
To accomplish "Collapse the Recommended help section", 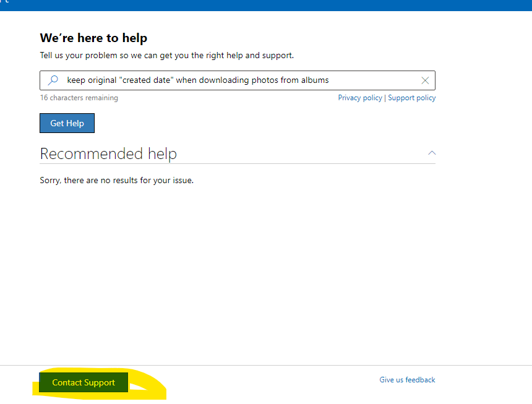I will pyautogui.click(x=432, y=153).
